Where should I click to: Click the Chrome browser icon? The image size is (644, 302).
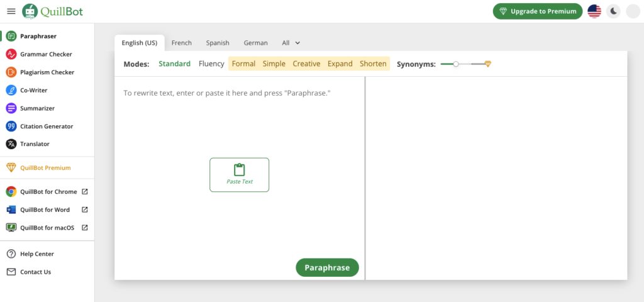[x=11, y=191]
